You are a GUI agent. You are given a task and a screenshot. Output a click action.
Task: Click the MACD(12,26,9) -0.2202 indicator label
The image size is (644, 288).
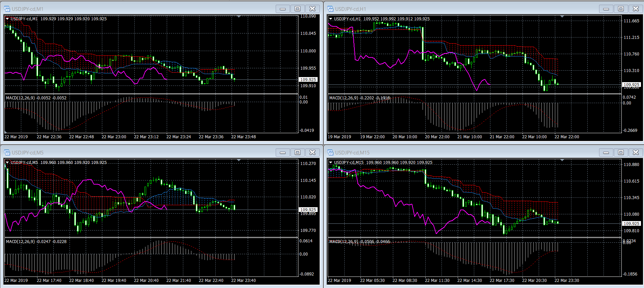[359, 98]
